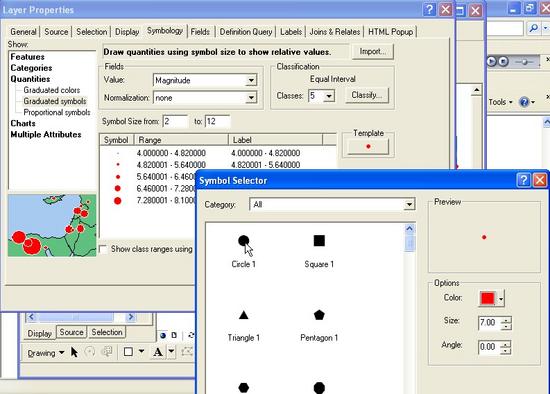Click the Select Elements arrow tool
This screenshot has height=394, width=550.
(x=74, y=352)
